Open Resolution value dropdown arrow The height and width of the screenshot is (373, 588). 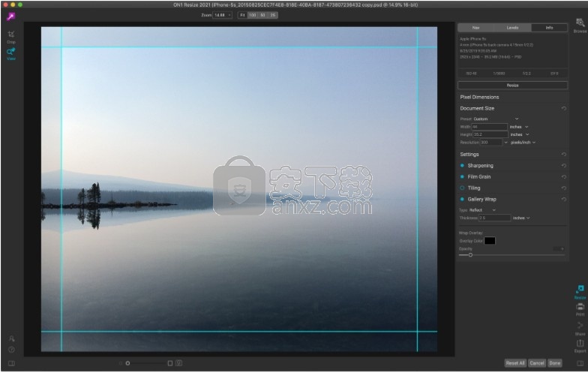coord(505,143)
